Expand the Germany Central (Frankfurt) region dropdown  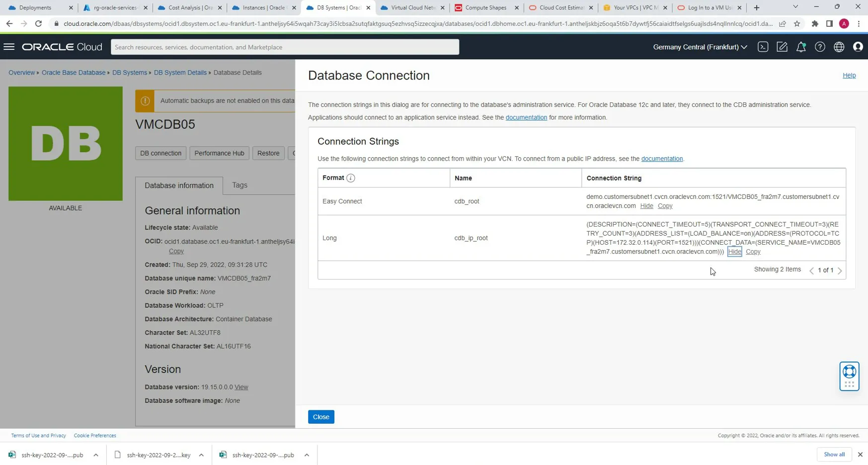[700, 47]
